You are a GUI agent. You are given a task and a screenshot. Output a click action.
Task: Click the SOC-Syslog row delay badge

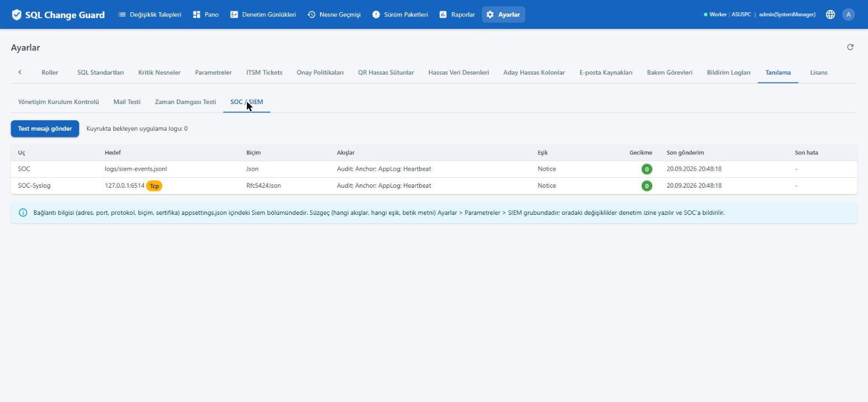pos(647,186)
